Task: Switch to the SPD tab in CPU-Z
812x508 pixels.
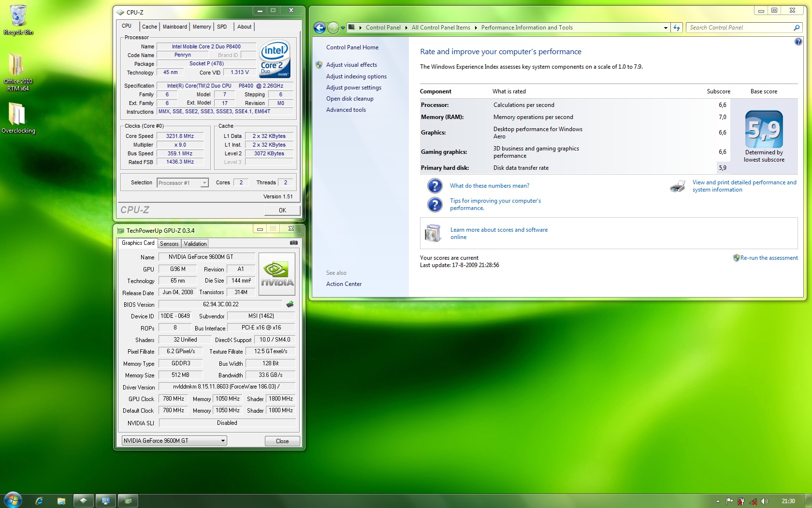Action: (x=222, y=27)
